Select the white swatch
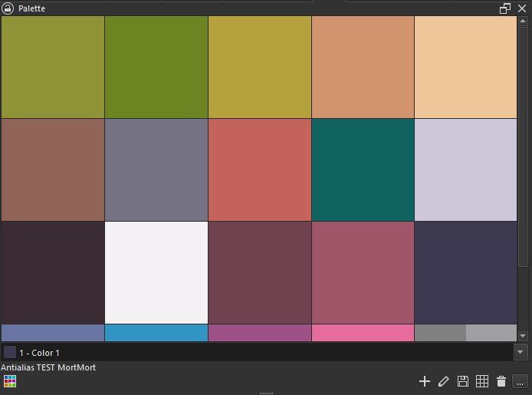Viewport: 532px width, 395px height. coord(156,273)
